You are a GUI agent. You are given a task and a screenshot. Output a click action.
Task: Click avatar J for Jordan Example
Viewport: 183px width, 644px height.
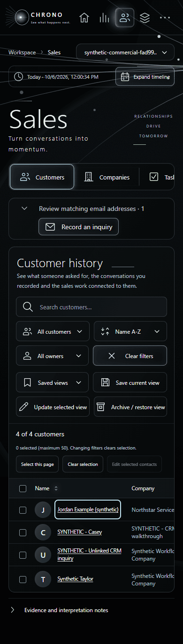click(x=43, y=510)
